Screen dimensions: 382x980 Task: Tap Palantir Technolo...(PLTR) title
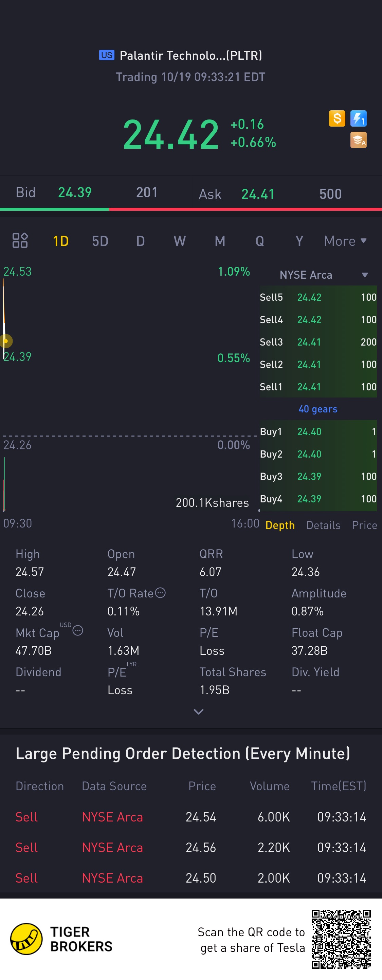pos(190,56)
